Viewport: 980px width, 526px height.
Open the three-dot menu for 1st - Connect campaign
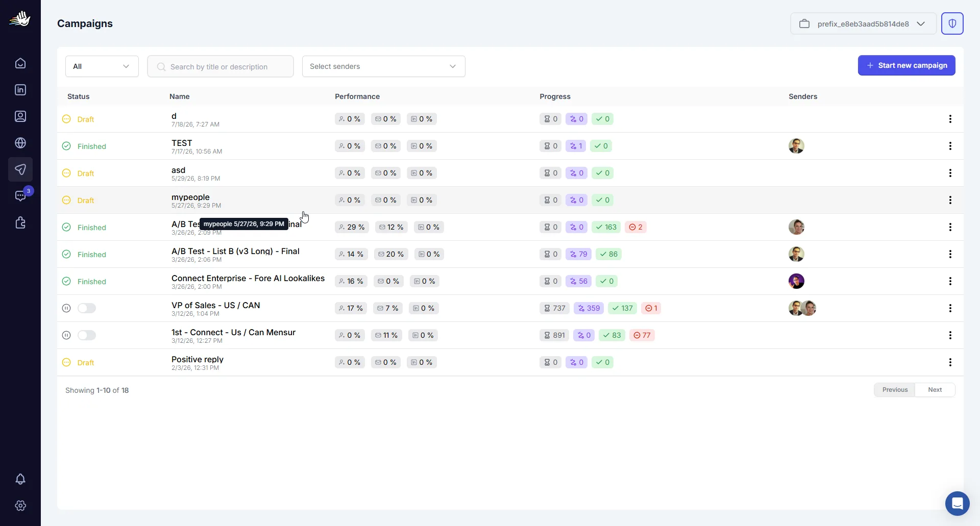[950, 335]
